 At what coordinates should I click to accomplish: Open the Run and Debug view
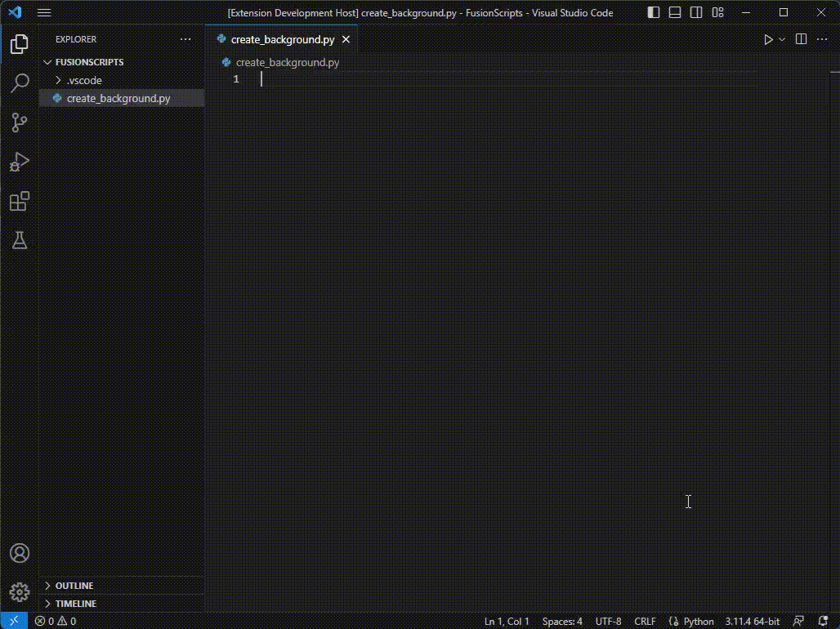pyautogui.click(x=20, y=162)
